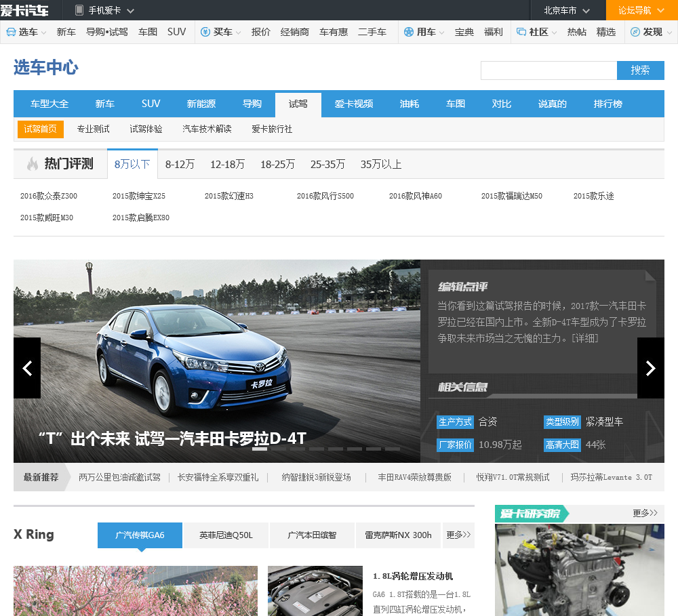Click the [详细] details link in editor review

585,338
